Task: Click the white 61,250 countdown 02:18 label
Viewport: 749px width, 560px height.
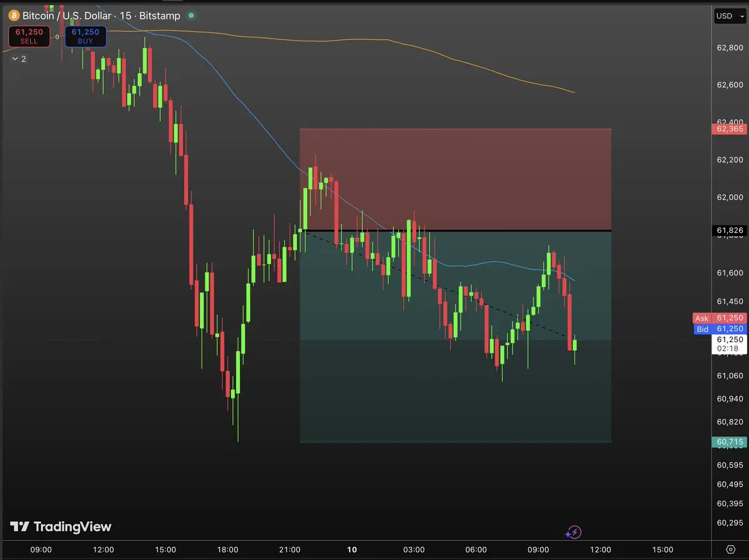Action: point(729,344)
